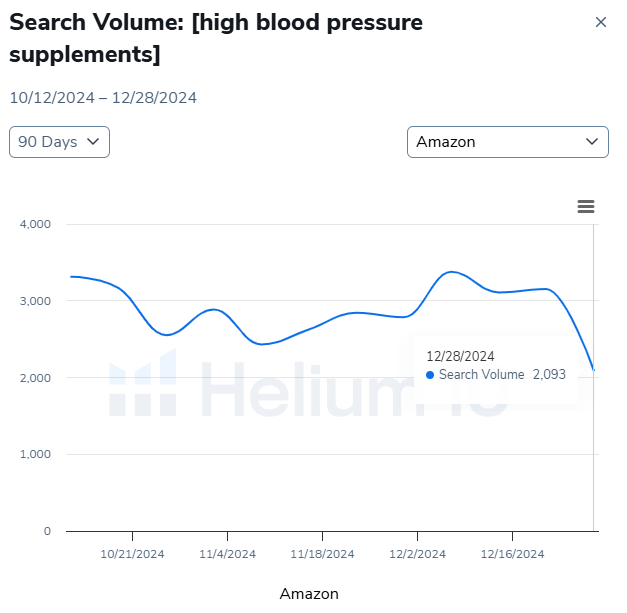The image size is (627, 613).
Task: Click the 3,000 y-axis label
Action: pos(35,301)
